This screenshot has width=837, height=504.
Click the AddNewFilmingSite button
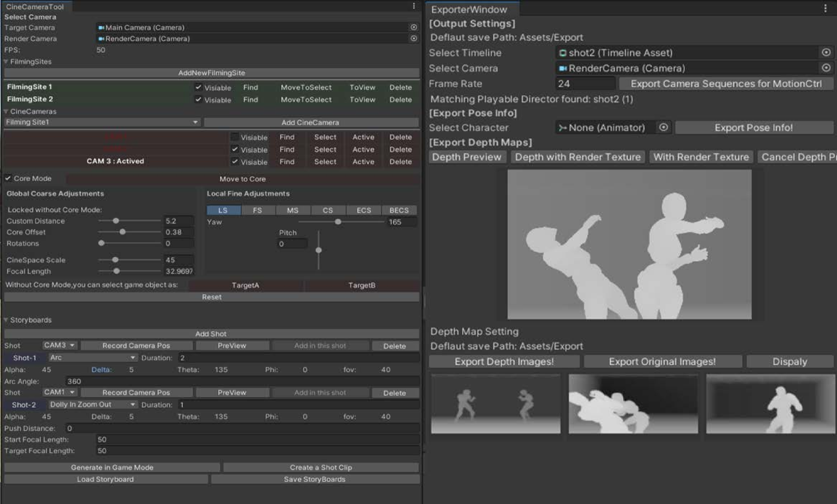(212, 73)
